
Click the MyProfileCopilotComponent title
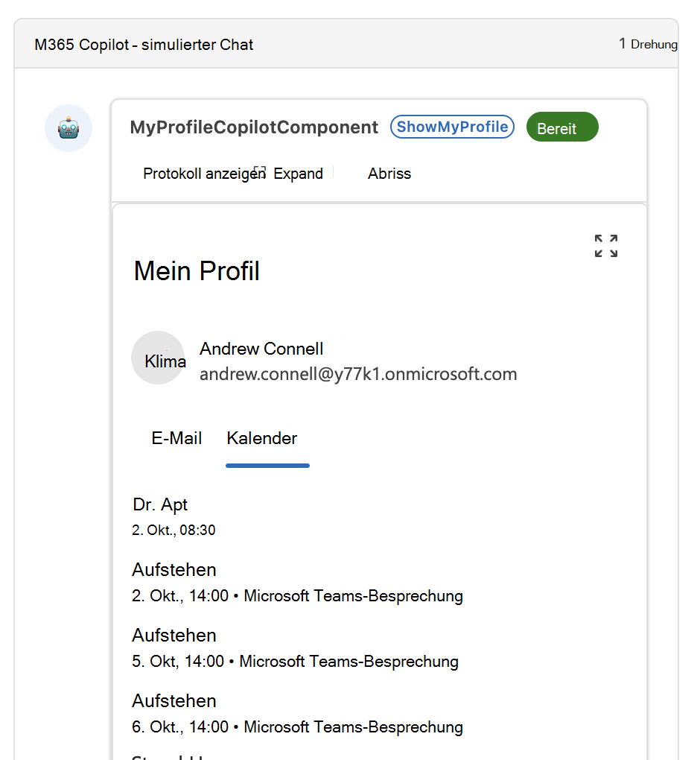(254, 127)
